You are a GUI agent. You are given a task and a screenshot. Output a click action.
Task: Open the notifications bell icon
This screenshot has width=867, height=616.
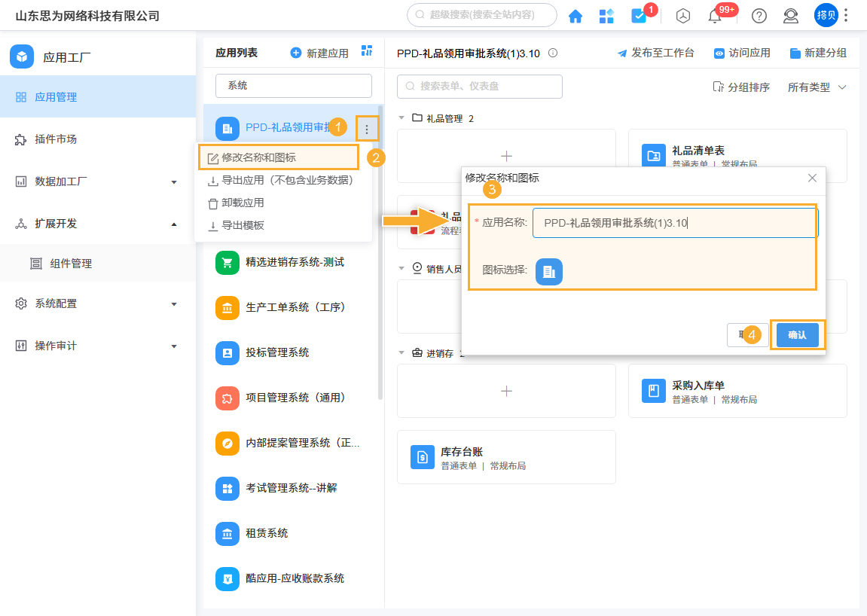[x=716, y=15]
